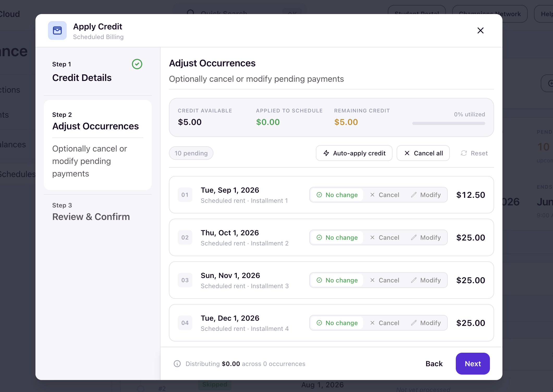Open Step 1 Credit Details

click(97, 71)
